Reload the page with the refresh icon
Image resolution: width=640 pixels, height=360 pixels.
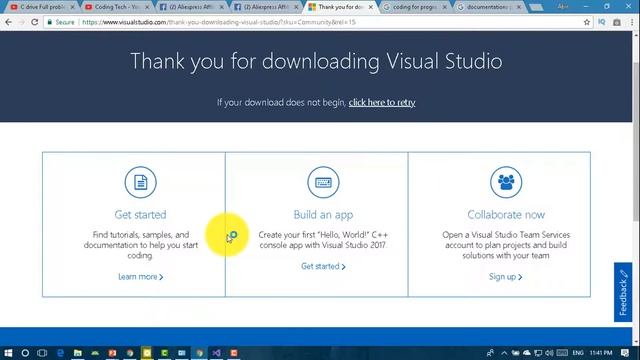(x=35, y=22)
